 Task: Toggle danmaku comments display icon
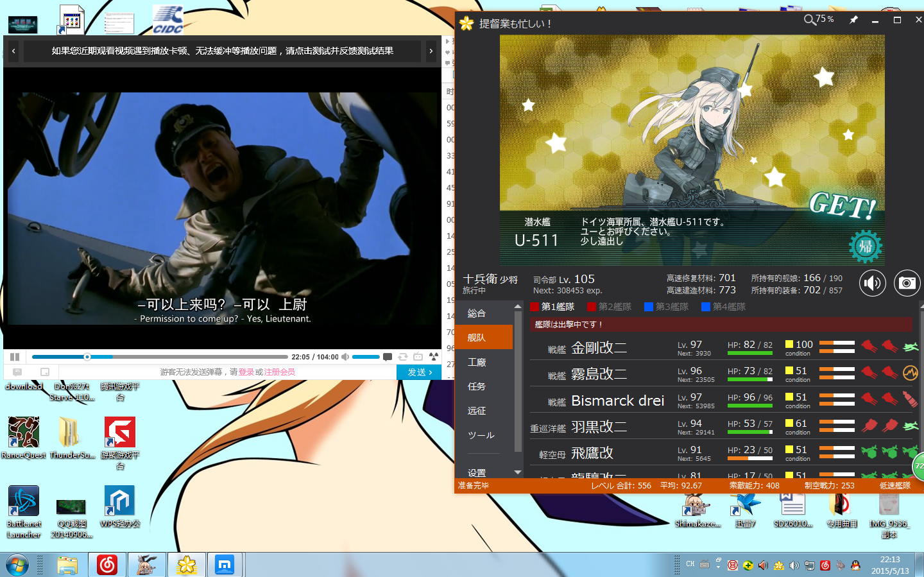coord(388,357)
